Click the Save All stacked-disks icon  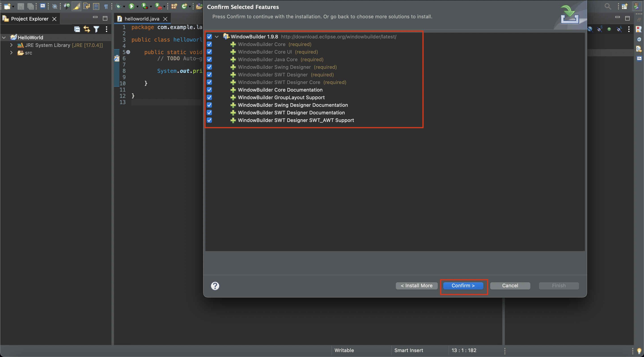click(30, 6)
